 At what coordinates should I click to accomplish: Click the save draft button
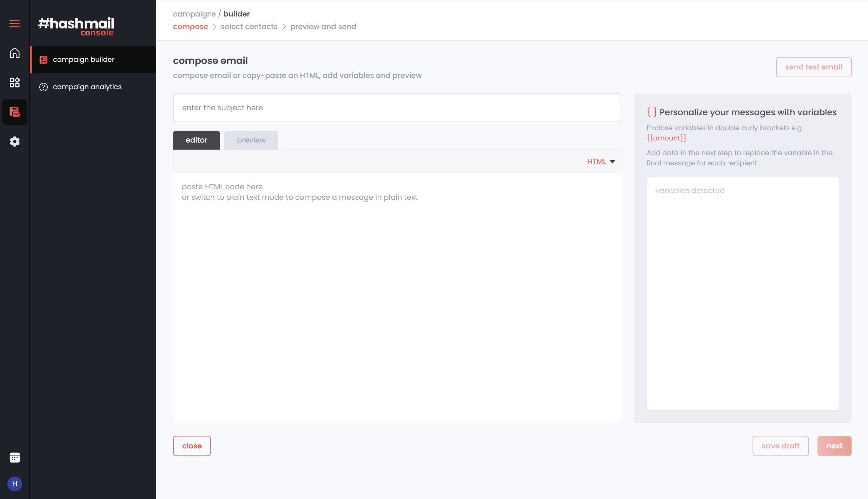tap(780, 446)
